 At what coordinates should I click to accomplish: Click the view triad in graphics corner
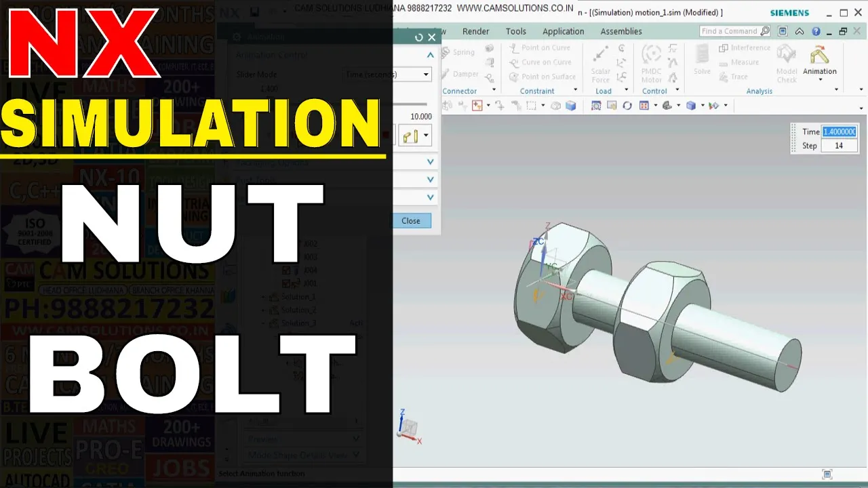pyautogui.click(x=409, y=426)
